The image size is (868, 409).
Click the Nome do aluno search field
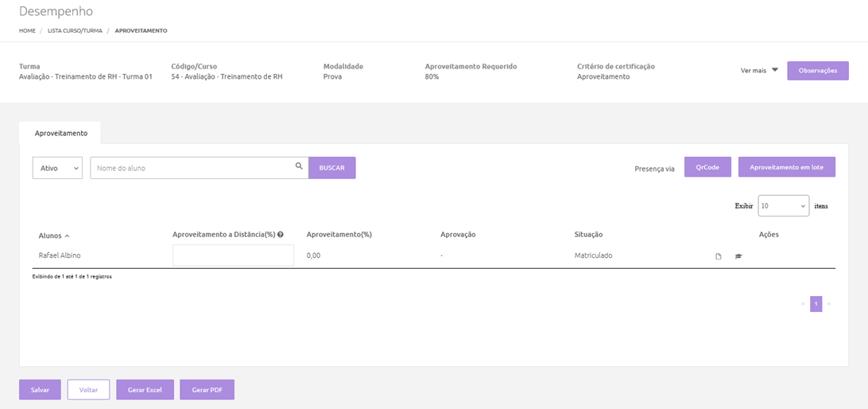[191, 168]
